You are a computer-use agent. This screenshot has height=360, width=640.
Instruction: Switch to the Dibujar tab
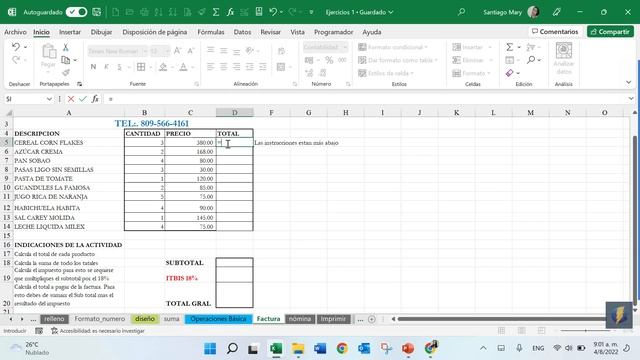click(101, 32)
